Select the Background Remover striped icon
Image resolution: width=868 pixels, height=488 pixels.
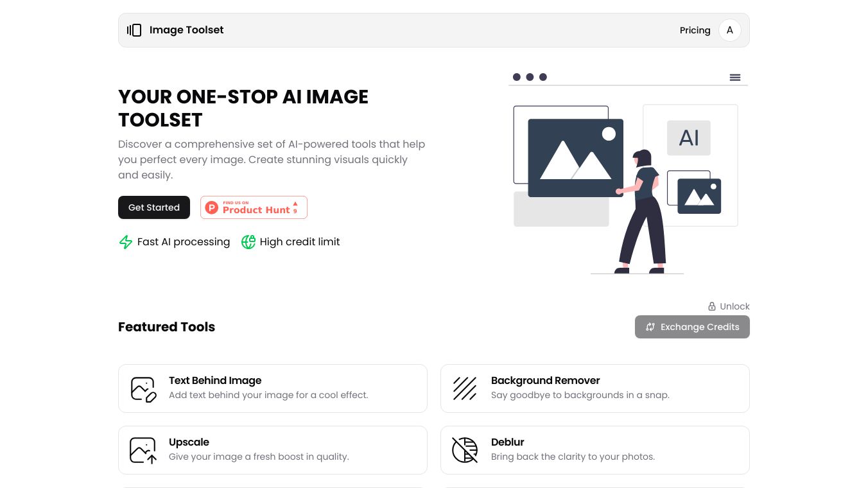point(465,388)
